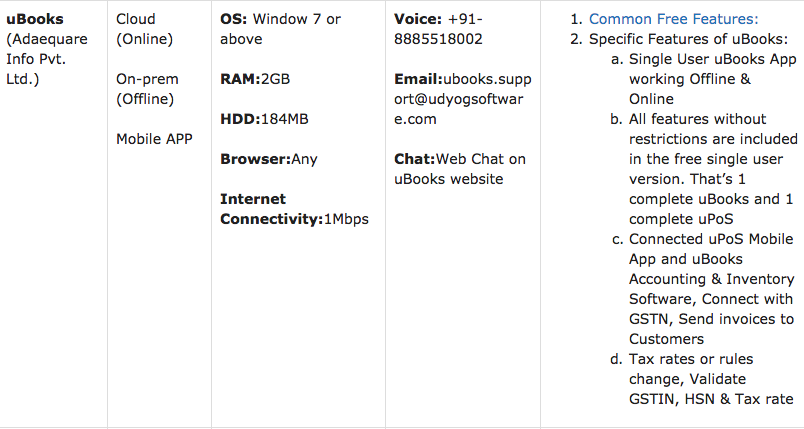
Task: Click the Specific Features of uBooks heading
Action: [689, 39]
